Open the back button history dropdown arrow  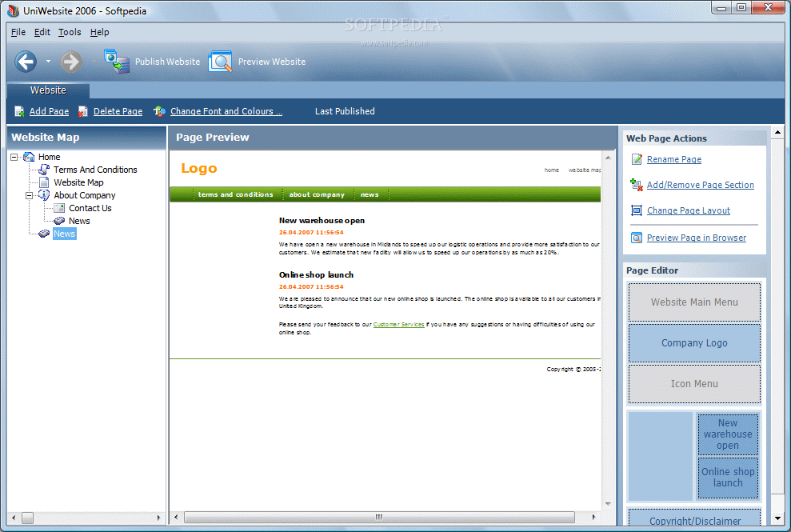point(49,62)
